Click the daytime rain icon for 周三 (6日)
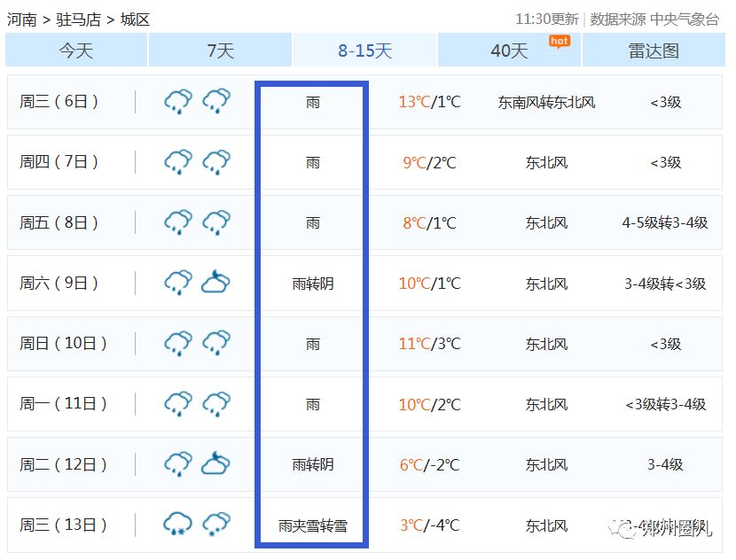Image resolution: width=736 pixels, height=560 pixels. [x=178, y=102]
